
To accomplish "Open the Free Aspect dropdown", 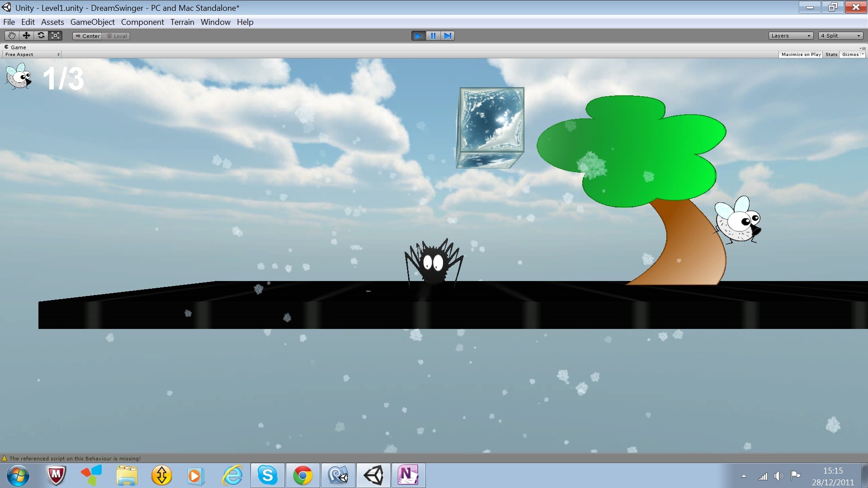I will click(x=32, y=55).
